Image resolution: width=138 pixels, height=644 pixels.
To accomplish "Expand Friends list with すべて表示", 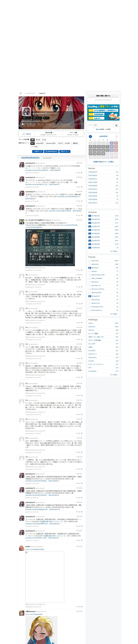I will click(x=114, y=314).
